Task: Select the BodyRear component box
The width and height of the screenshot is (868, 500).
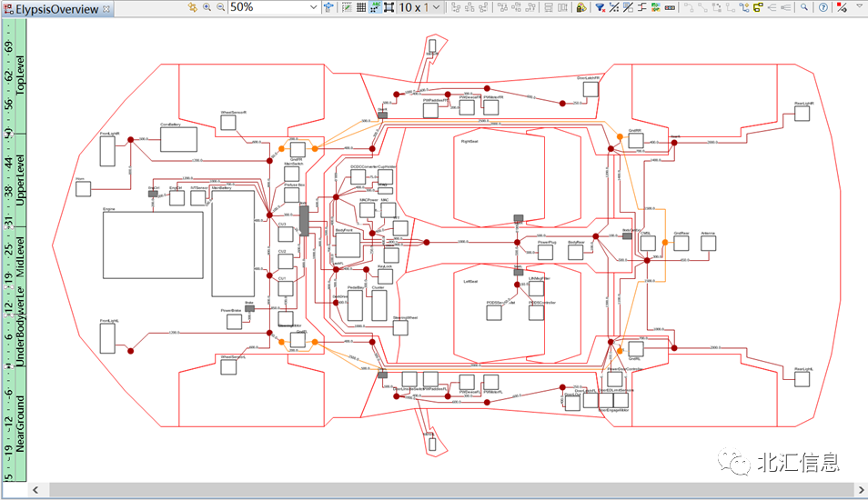Action: point(575,252)
